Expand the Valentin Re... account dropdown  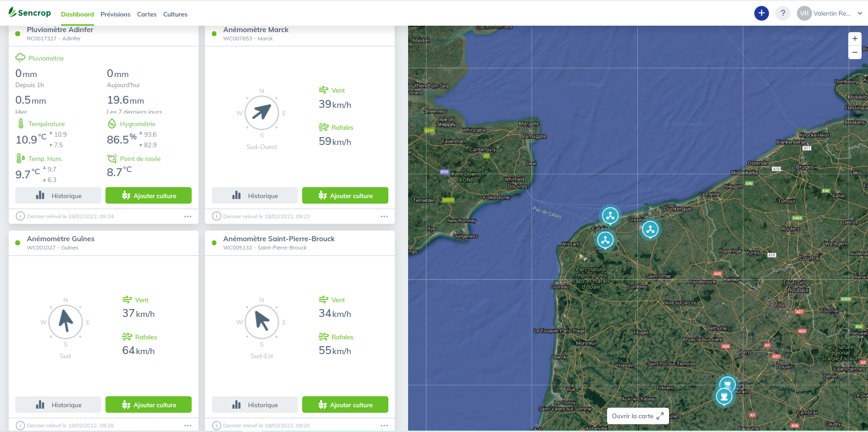point(860,13)
